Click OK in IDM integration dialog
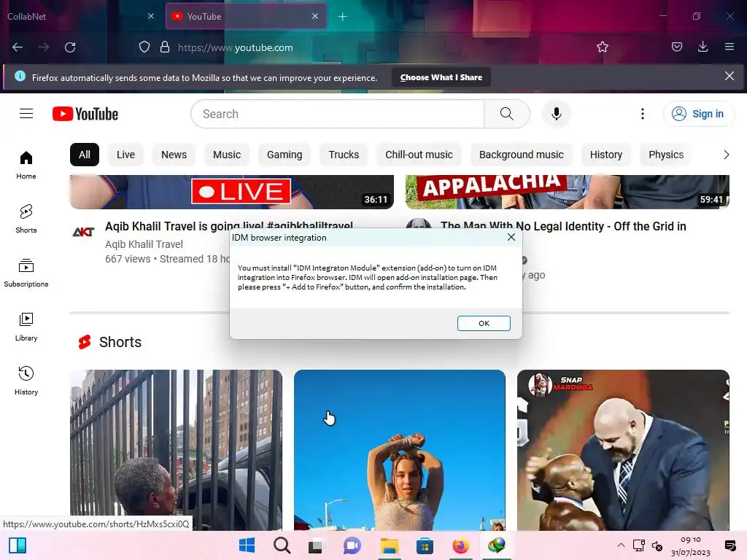The image size is (747, 560). click(x=484, y=323)
